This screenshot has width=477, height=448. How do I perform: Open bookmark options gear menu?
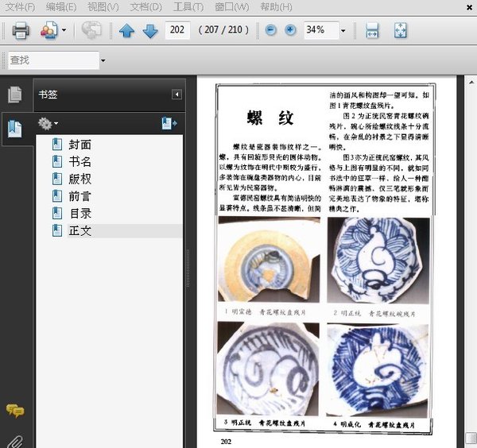[48, 124]
